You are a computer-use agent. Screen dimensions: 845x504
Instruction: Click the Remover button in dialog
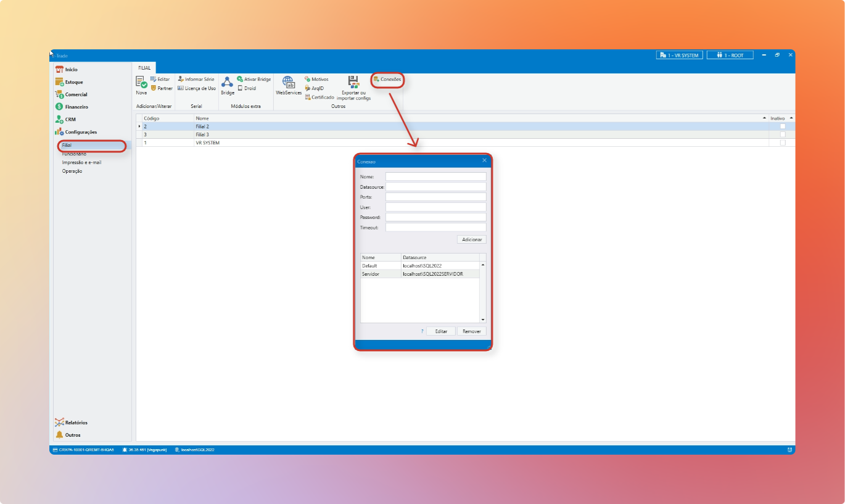(471, 331)
